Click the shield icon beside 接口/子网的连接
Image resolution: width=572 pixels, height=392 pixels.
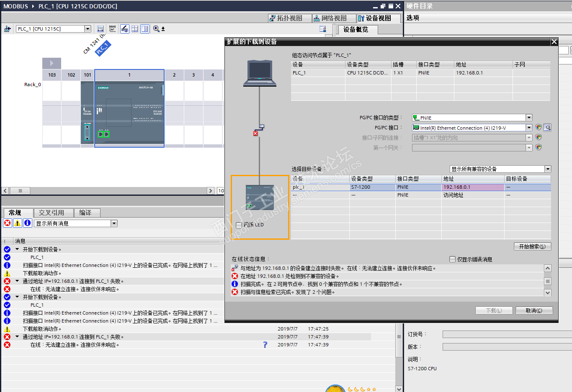pyautogui.click(x=539, y=137)
